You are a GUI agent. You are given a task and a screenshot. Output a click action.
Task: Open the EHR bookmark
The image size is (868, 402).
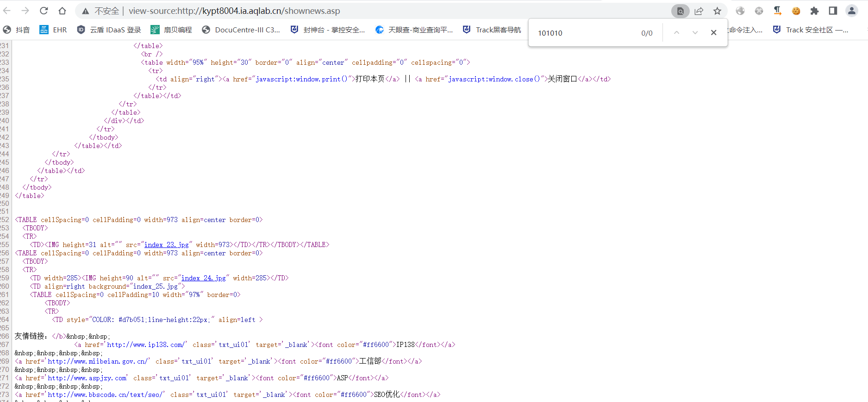tap(53, 30)
